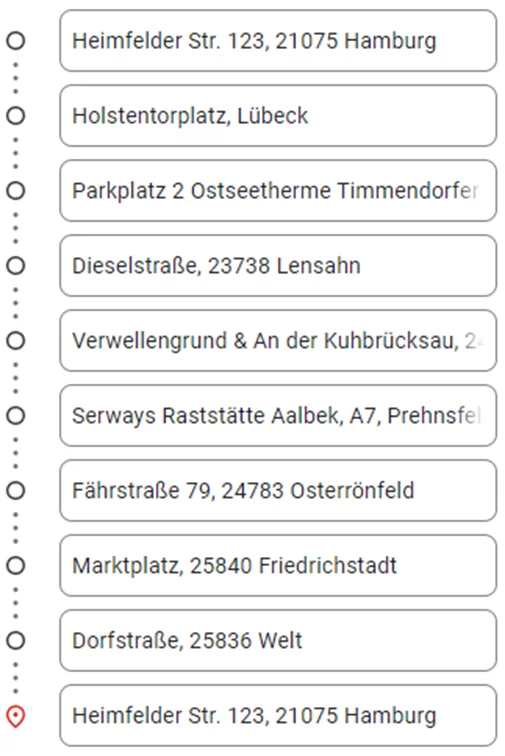Image resolution: width=505 pixels, height=756 pixels.
Task: Click the Marktplatz, 25840 Friedrichstadt field
Action: pyautogui.click(x=278, y=566)
